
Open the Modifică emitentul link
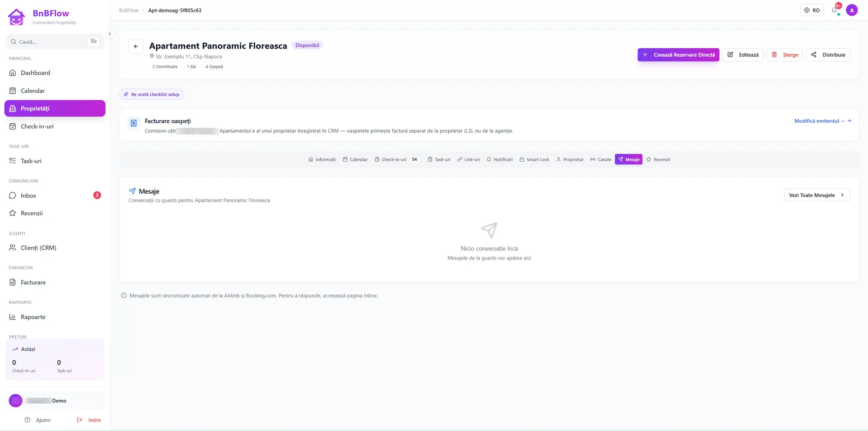click(x=822, y=121)
